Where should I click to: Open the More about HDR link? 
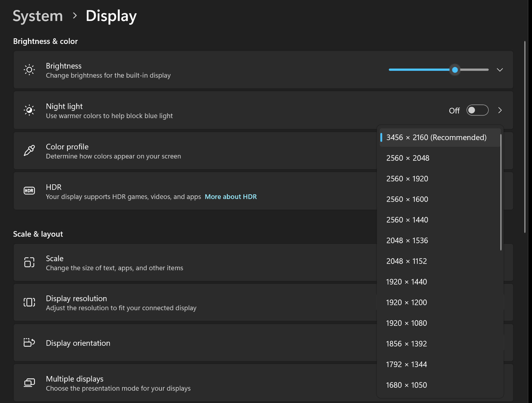(x=231, y=197)
